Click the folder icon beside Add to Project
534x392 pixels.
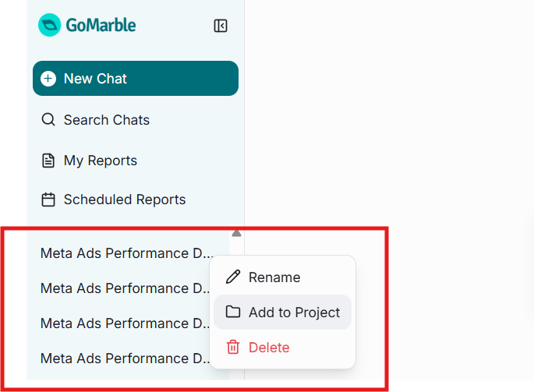pyautogui.click(x=233, y=312)
